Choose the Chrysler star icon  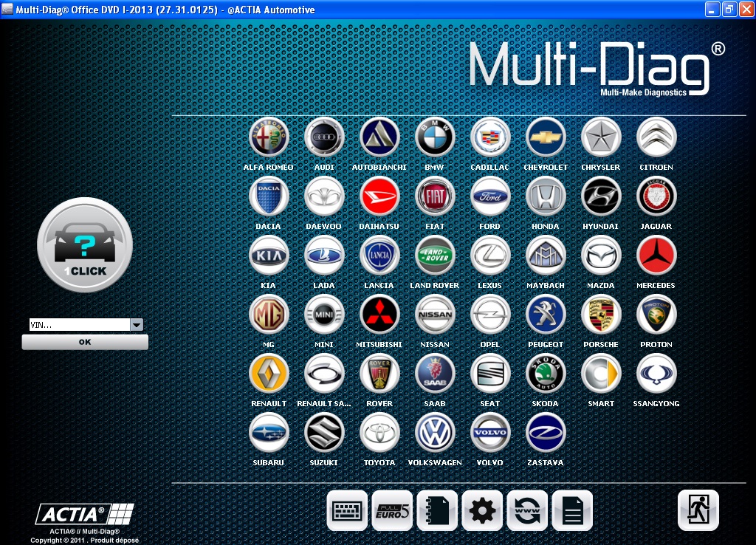(x=601, y=137)
